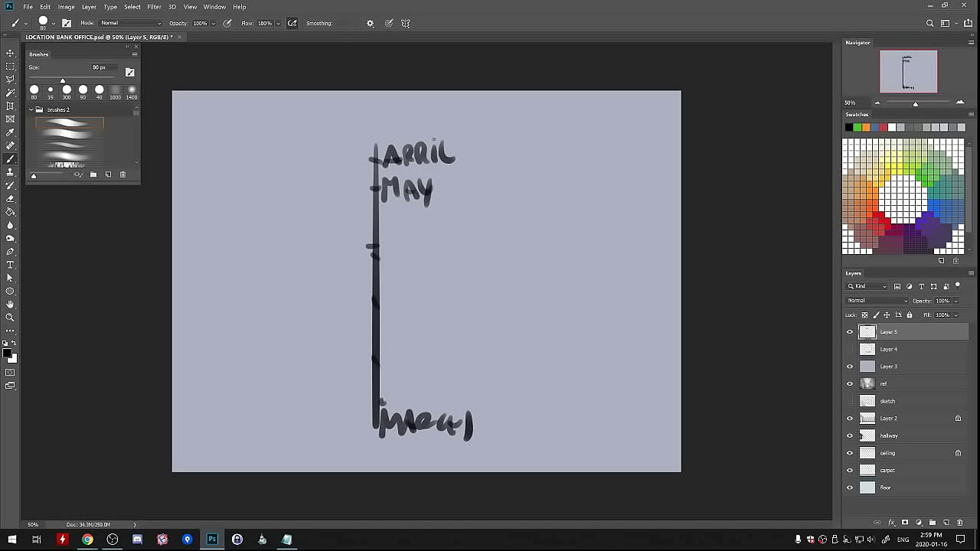The height and width of the screenshot is (551, 980).
Task: Hide the ref layer
Action: click(850, 384)
